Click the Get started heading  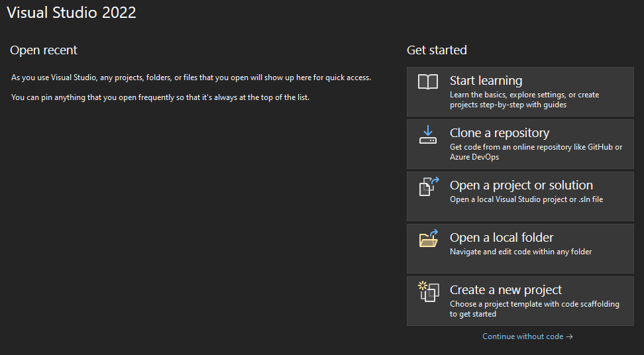click(x=437, y=50)
